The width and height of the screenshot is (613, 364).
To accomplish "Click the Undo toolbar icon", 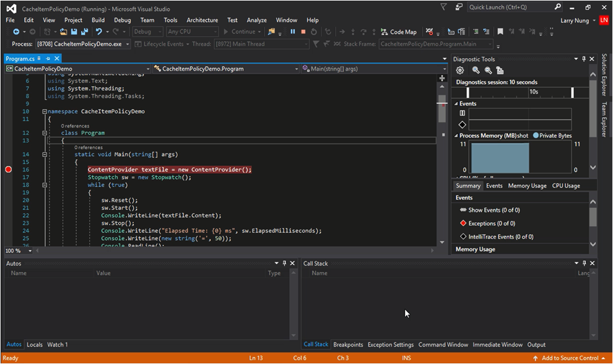I will pyautogui.click(x=99, y=32).
